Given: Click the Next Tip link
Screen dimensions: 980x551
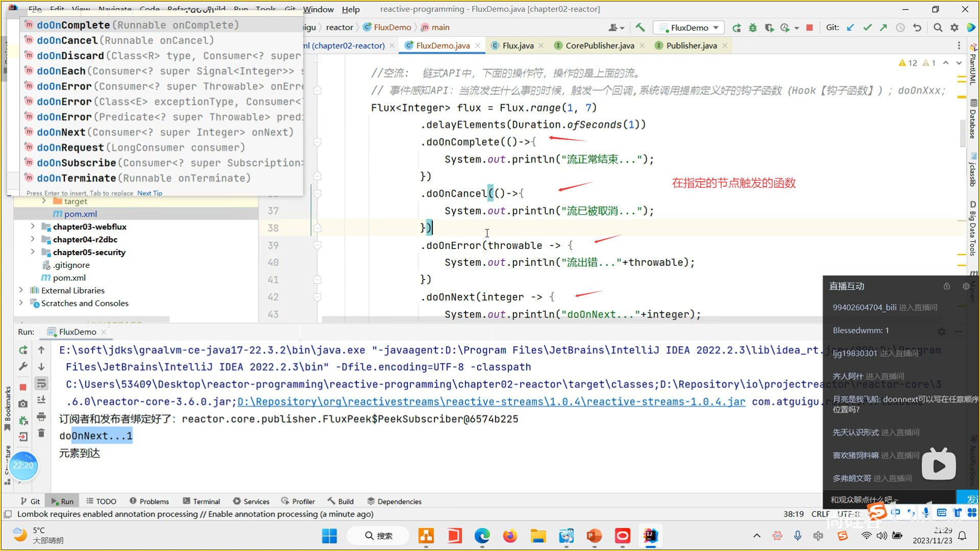Looking at the screenshot, I should click(x=150, y=193).
